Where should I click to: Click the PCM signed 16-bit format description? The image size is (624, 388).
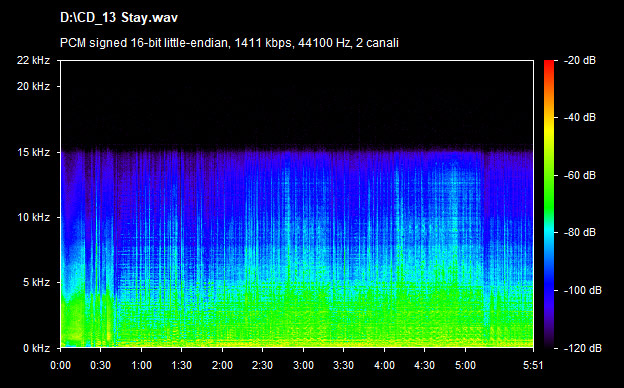(x=229, y=43)
